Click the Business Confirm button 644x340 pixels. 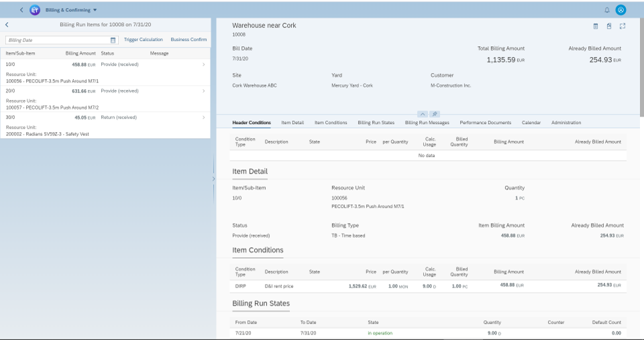point(189,40)
